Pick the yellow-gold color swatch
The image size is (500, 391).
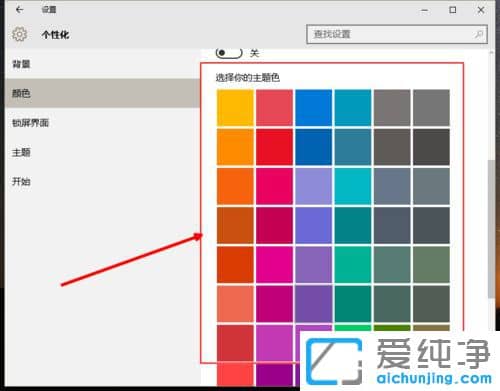(x=235, y=108)
